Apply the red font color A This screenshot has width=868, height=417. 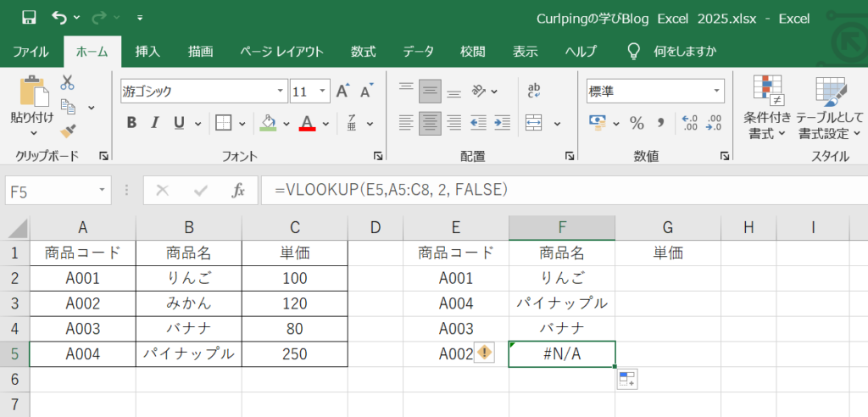coord(307,123)
